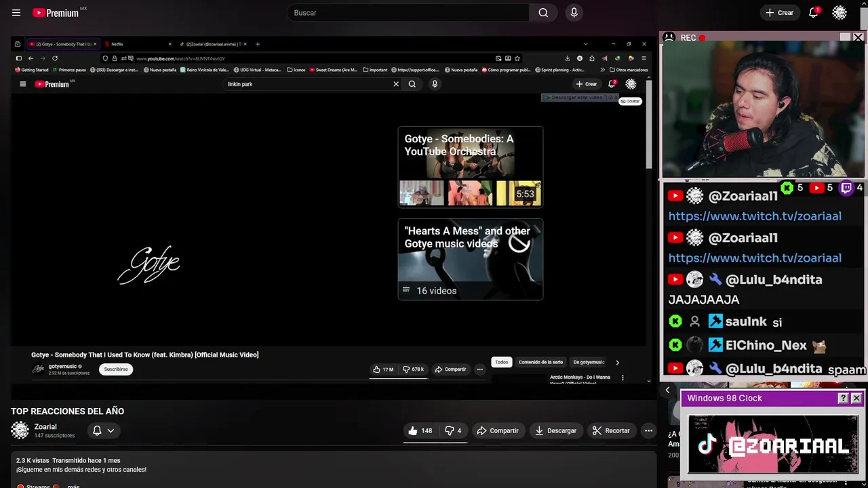Open the YouTube guide hamburger menu
The height and width of the screenshot is (488, 868).
coord(16,13)
